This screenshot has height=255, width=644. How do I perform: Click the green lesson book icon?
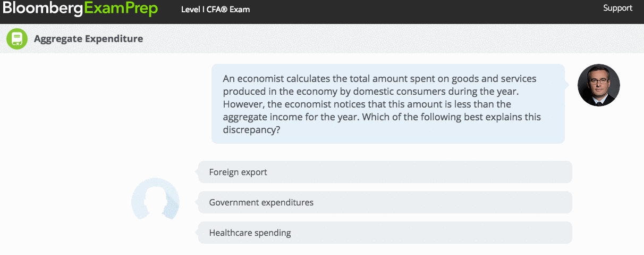coord(17,39)
